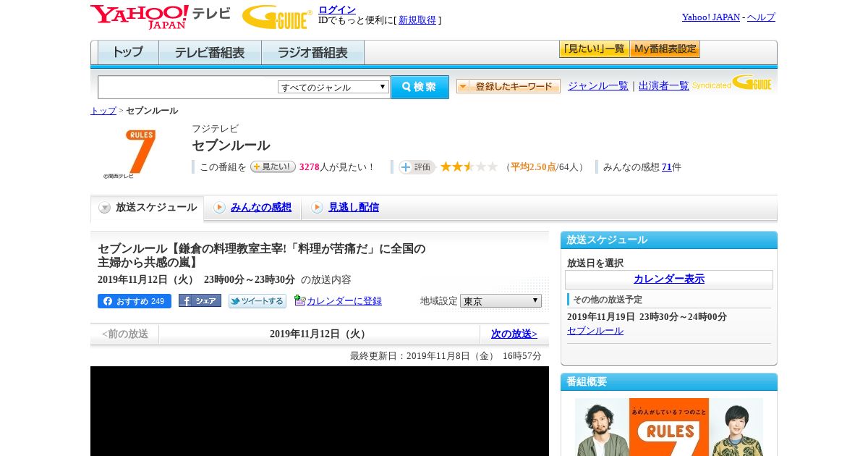Click the 評価 rating button
This screenshot has width=868, height=456.
click(x=417, y=167)
